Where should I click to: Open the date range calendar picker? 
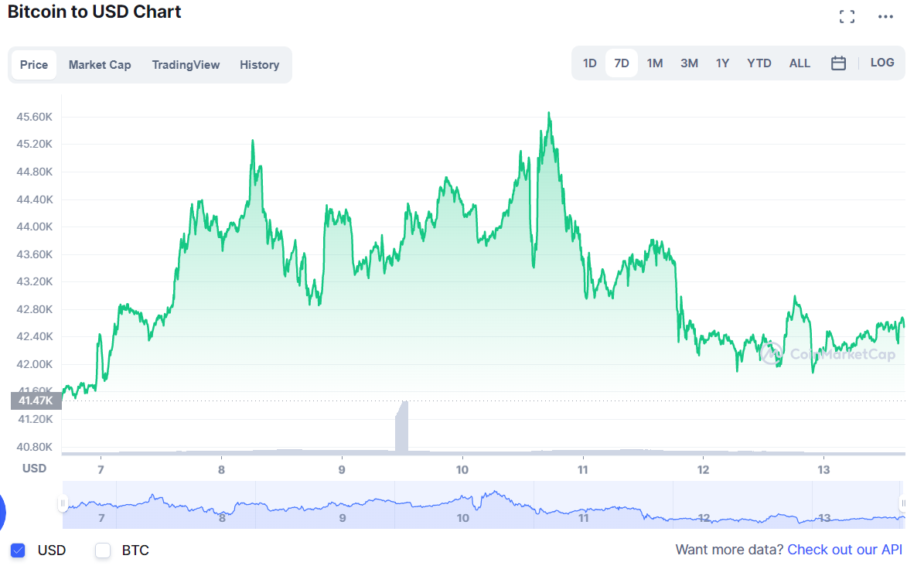839,63
